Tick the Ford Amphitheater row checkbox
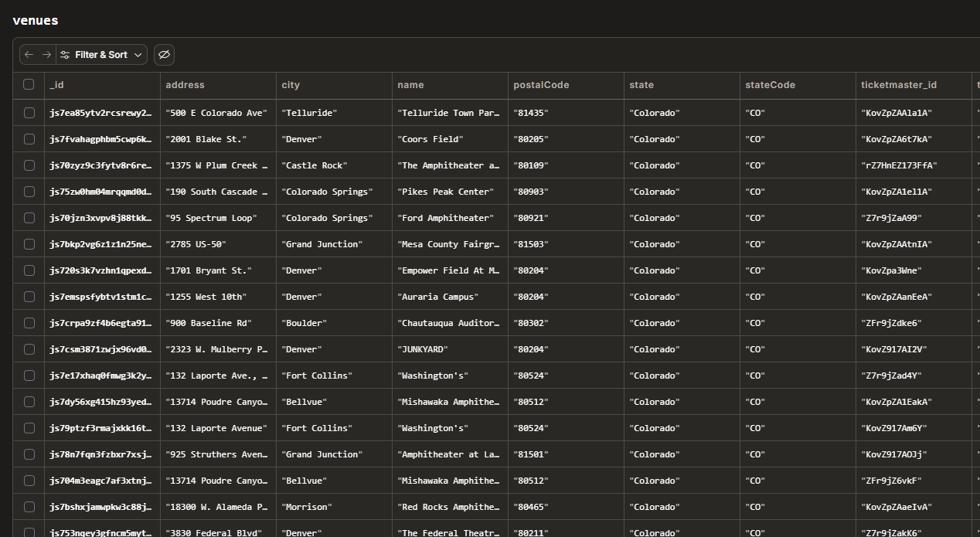 tap(29, 218)
